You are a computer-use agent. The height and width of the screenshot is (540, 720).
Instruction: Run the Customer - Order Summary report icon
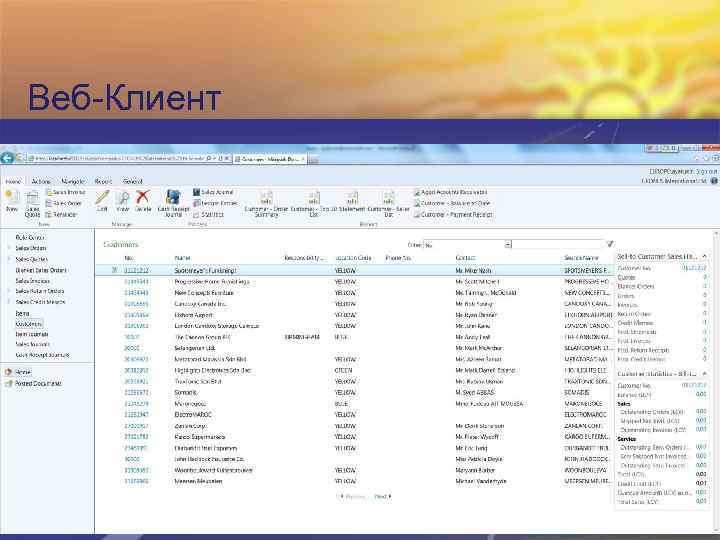[x=266, y=198]
